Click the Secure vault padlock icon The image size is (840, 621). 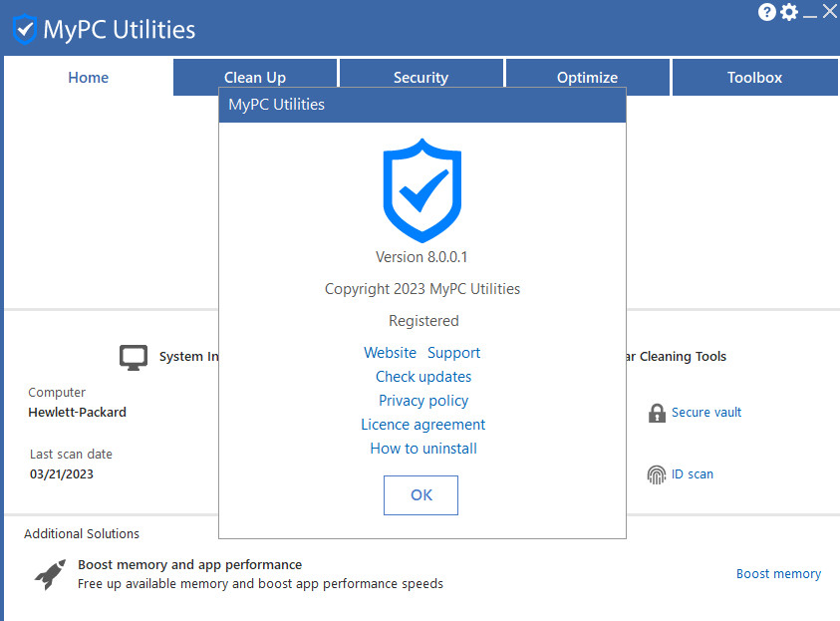(657, 413)
